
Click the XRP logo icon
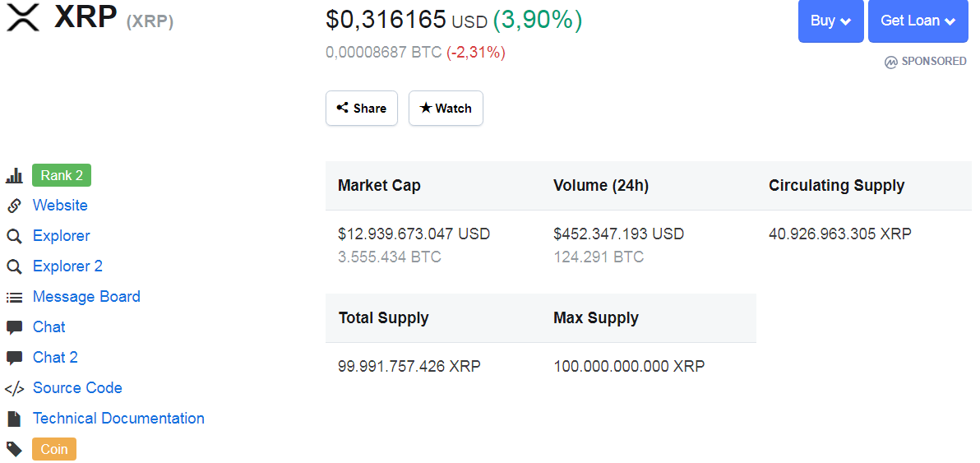click(23, 17)
